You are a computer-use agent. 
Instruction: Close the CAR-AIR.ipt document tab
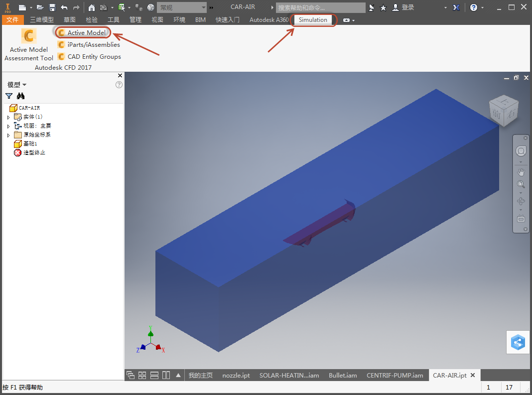pos(473,375)
